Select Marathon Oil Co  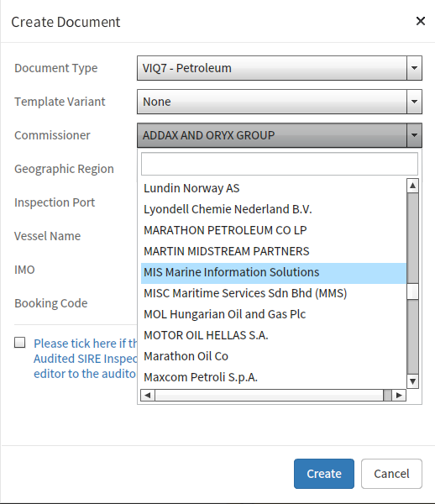coord(274,356)
